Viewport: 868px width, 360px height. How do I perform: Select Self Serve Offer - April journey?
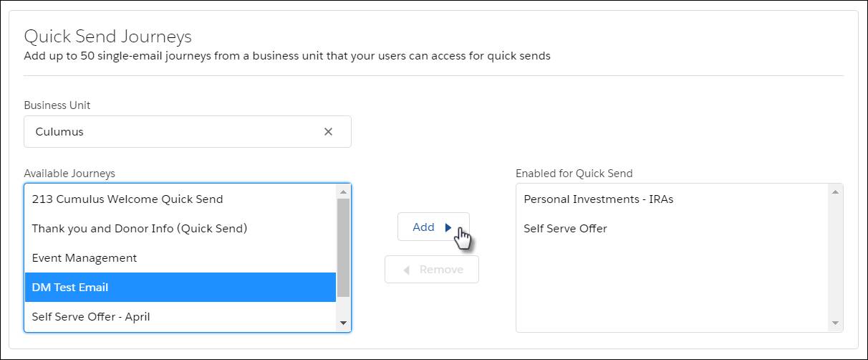[x=180, y=316]
